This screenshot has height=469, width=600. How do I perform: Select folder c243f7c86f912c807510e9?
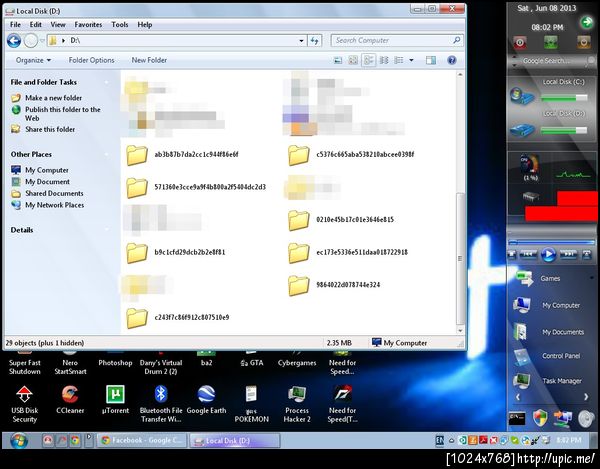point(178,317)
